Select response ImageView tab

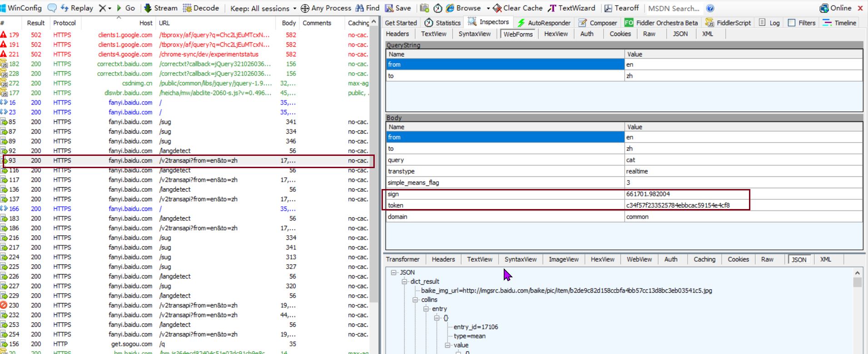click(x=564, y=259)
